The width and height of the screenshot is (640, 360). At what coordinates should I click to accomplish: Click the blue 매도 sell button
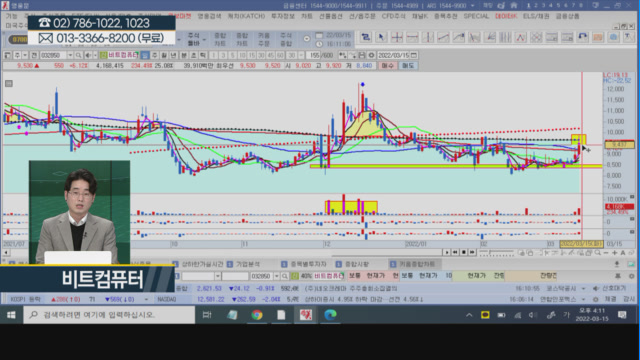pos(408,65)
